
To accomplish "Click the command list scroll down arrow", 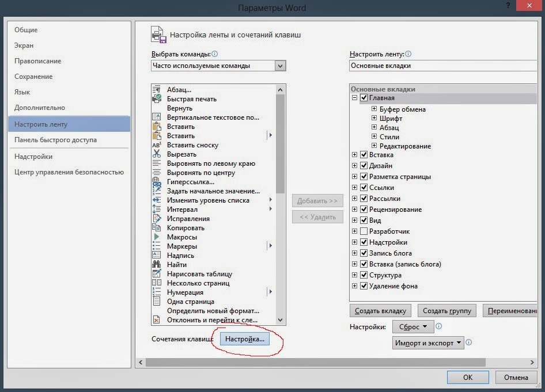I will (280, 320).
